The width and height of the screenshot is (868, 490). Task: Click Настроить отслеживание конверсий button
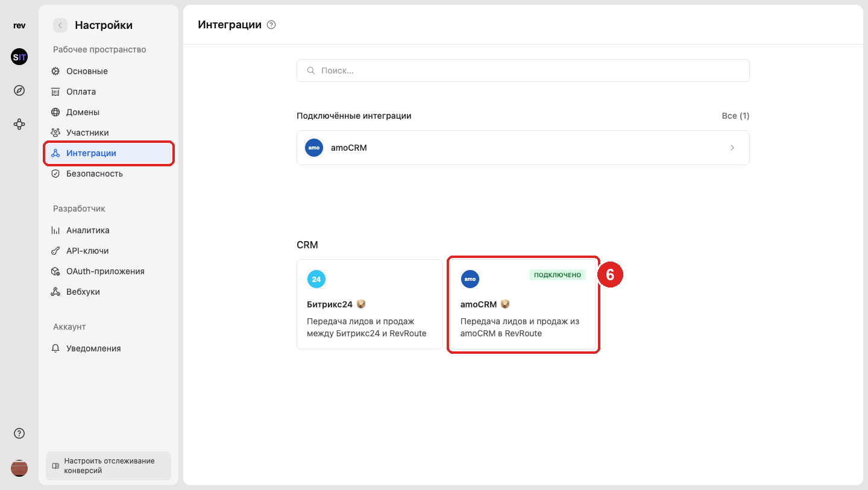(x=108, y=466)
